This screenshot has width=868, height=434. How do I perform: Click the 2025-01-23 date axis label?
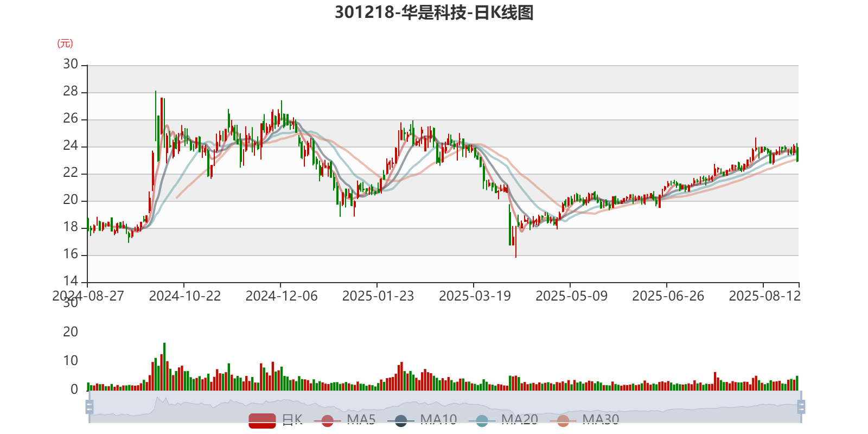coord(378,296)
